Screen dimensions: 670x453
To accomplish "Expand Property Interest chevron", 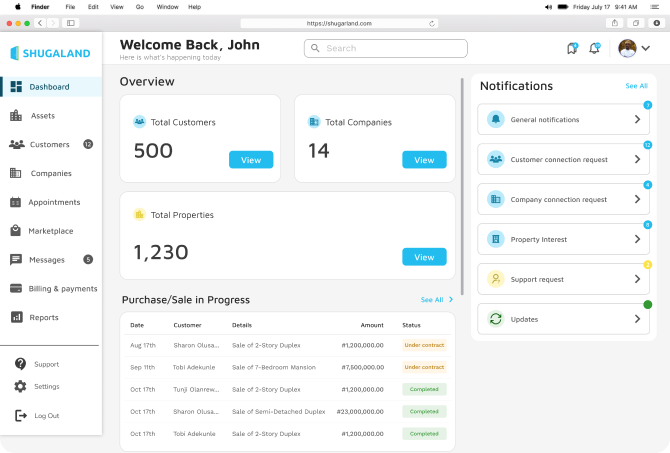I will [x=637, y=239].
